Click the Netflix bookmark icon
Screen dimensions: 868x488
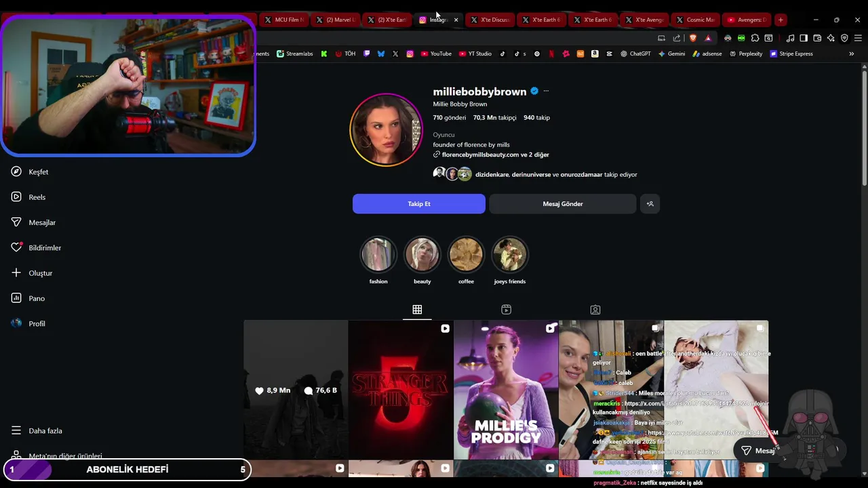tap(551, 54)
